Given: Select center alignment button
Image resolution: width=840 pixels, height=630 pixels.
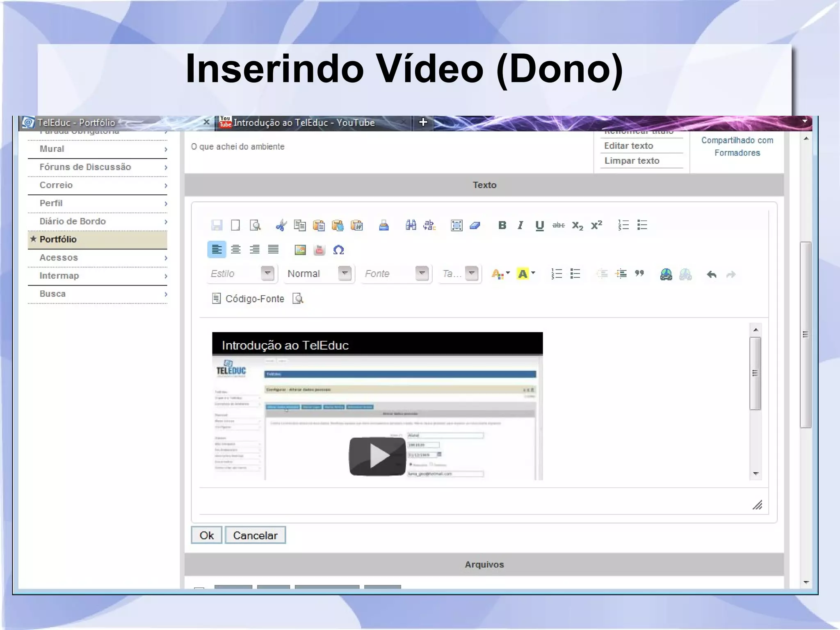Looking at the screenshot, I should tap(235, 249).
